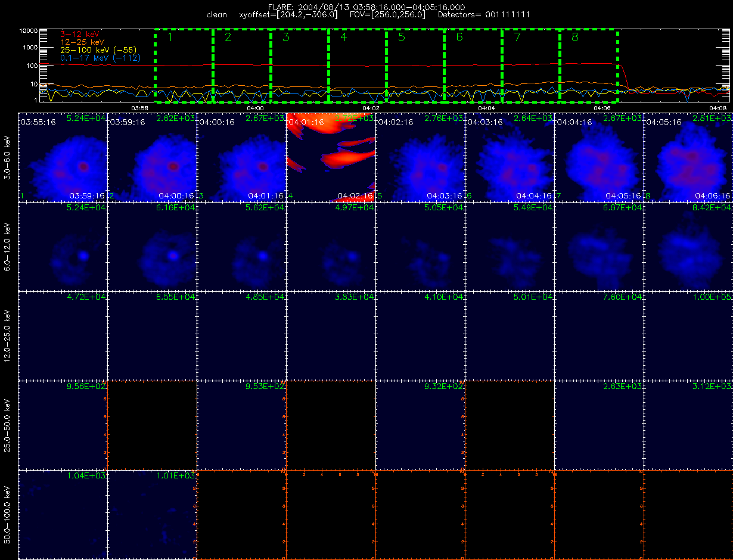Select the 6.0-12.0 keV image labeled 4.97E+04
This screenshot has width=733, height=560.
(x=331, y=247)
